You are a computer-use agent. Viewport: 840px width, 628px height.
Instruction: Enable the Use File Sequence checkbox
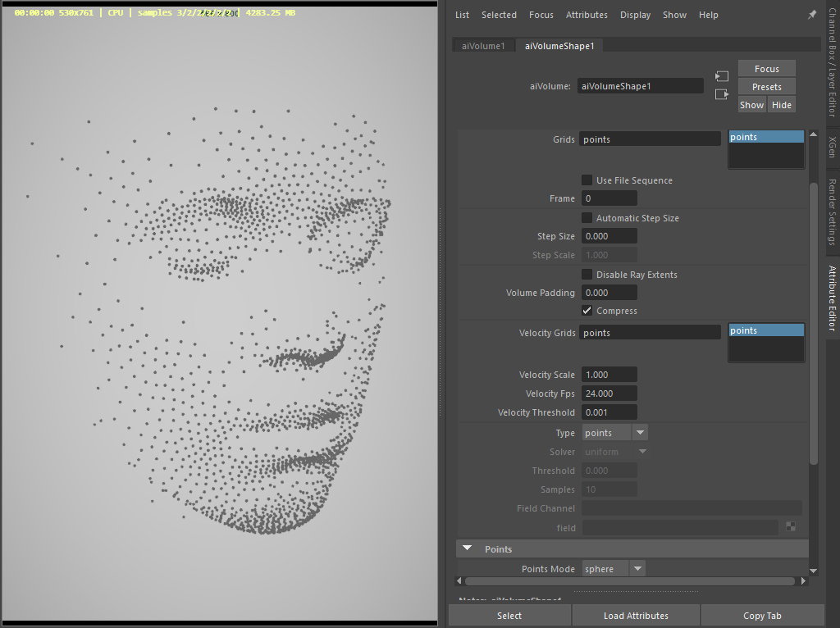pos(587,180)
